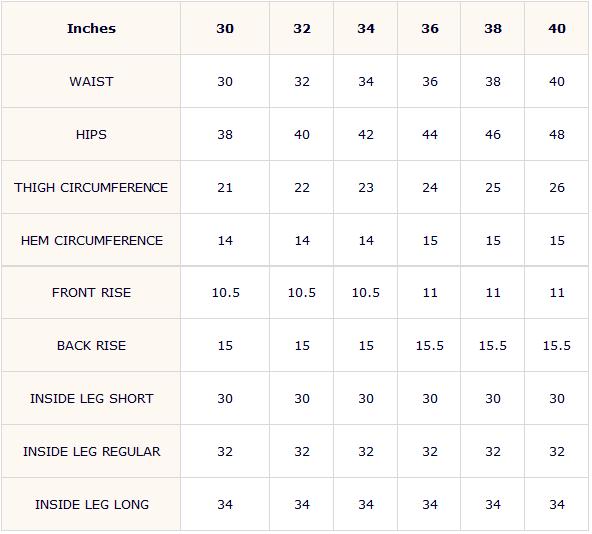Screen dimensions: 592x534
Task: Click back rise 15.5 under size 38
Action: 493,346
